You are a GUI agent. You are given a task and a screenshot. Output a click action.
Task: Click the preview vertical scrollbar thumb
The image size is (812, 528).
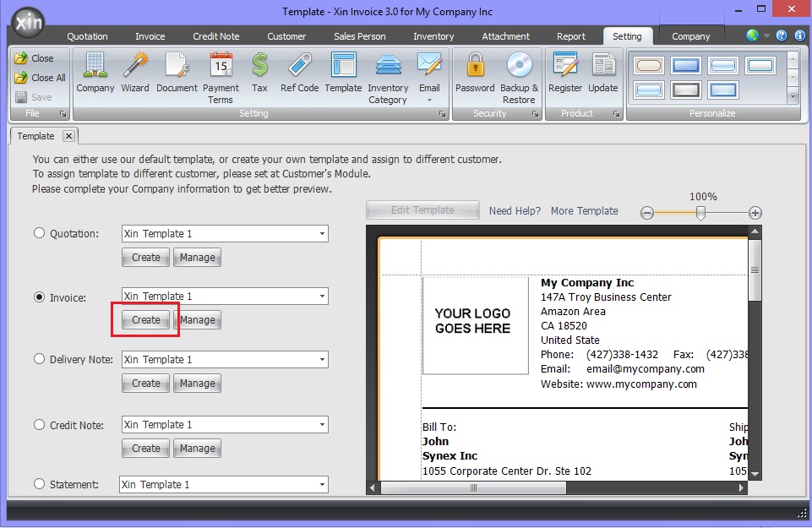755,269
